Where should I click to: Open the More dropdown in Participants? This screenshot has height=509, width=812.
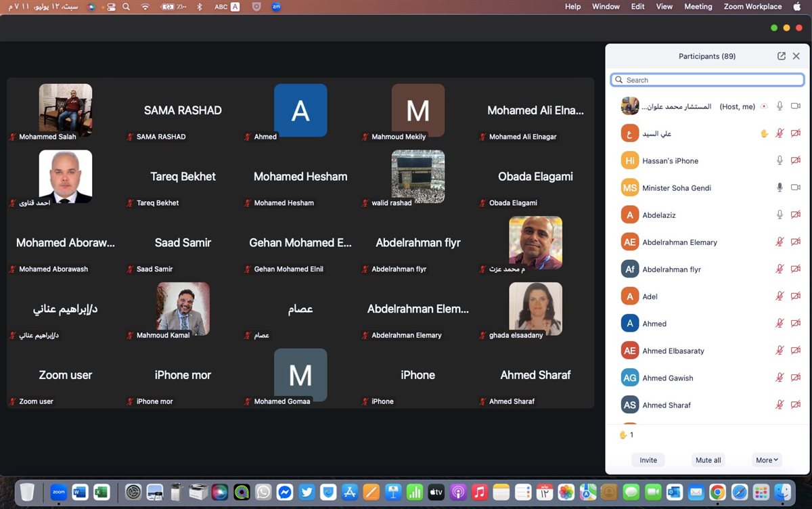pos(767,460)
